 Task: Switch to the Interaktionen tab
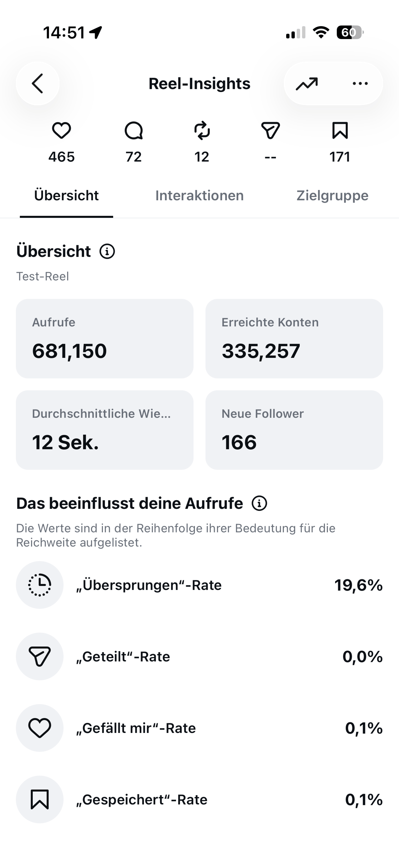pyautogui.click(x=199, y=195)
